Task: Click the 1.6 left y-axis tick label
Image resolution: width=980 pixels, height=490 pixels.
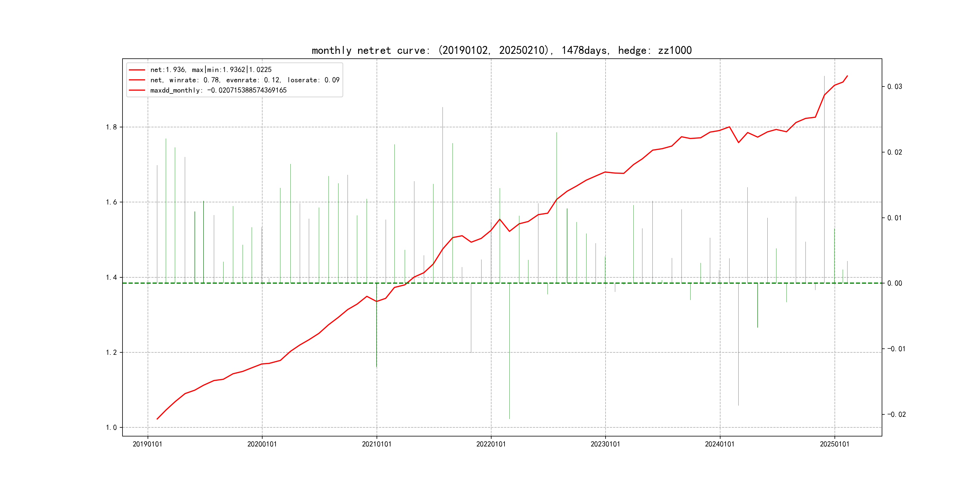Action: 112,202
